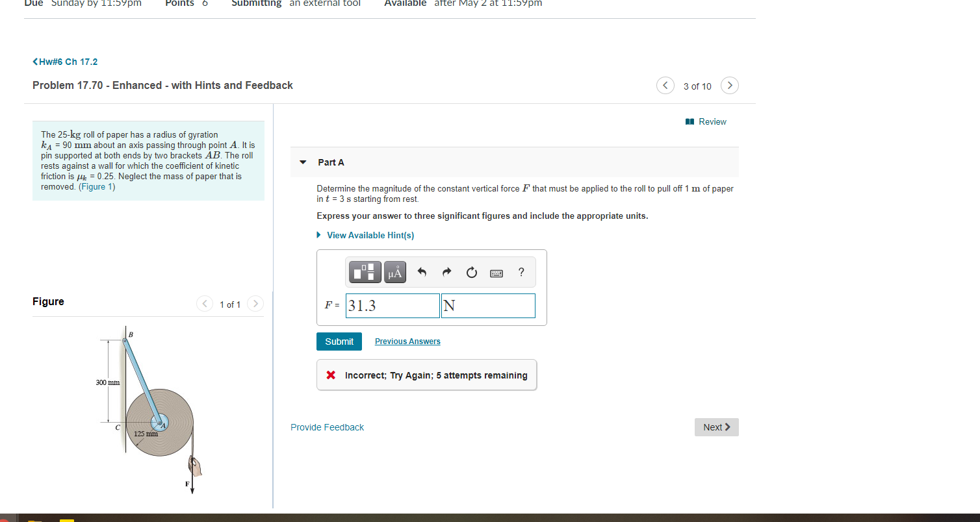Reset the answer input field

tap(471, 271)
